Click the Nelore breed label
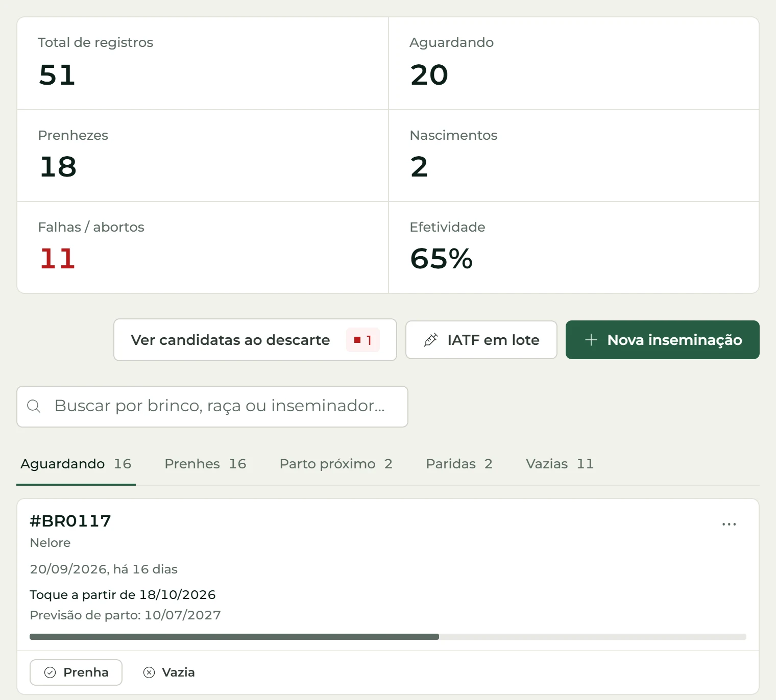Viewport: 776px width, 700px height. pyautogui.click(x=50, y=543)
